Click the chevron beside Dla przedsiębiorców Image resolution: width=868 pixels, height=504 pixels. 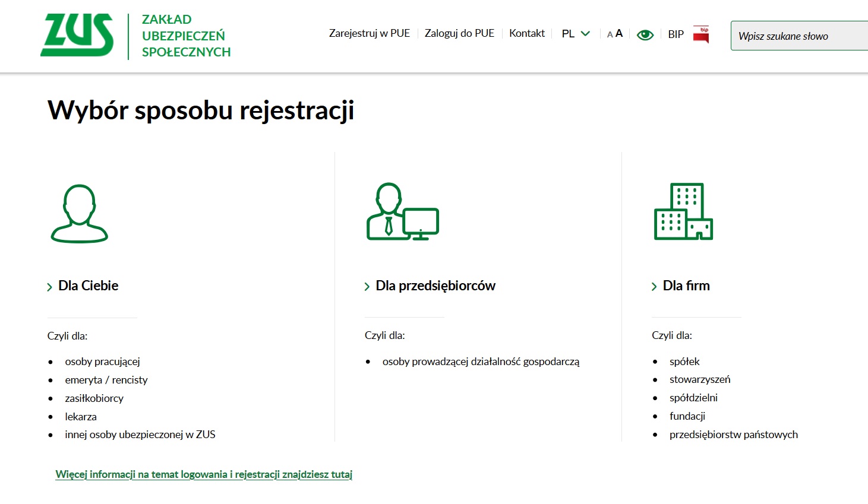pos(367,287)
